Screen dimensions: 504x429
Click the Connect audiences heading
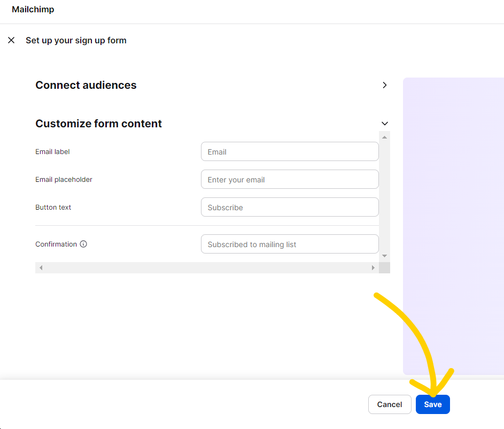pos(86,85)
